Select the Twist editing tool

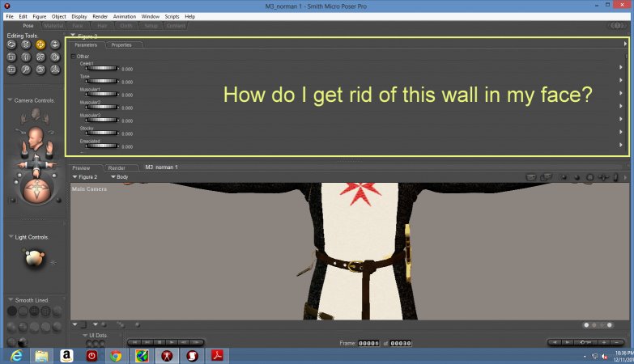tap(26, 44)
